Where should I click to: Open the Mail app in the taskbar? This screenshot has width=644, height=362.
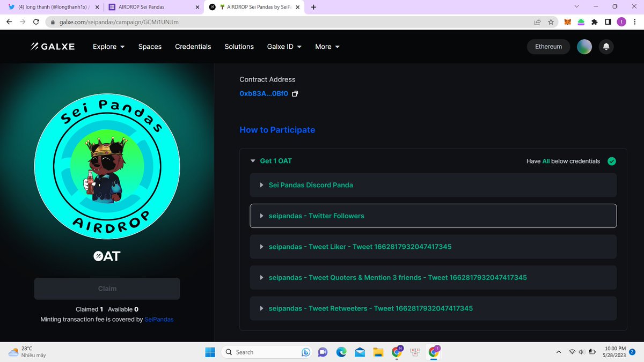coord(360,352)
